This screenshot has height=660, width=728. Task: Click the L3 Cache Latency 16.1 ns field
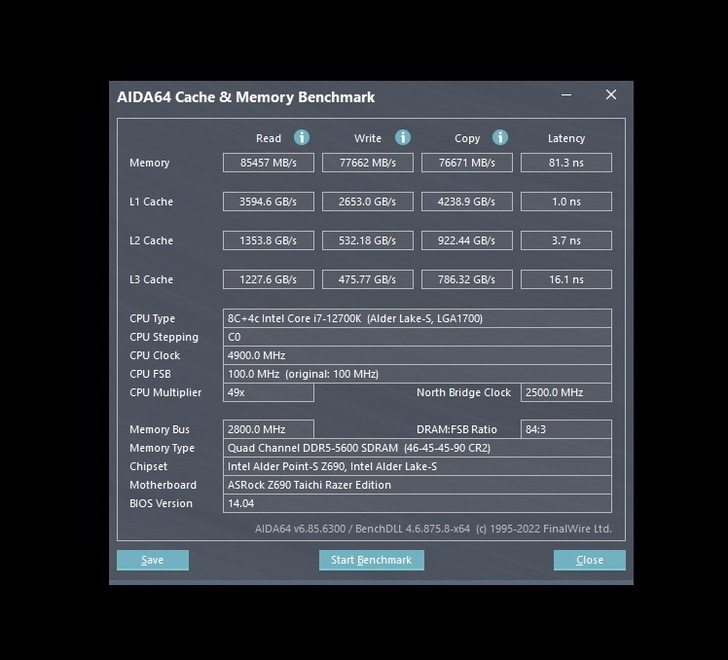click(566, 279)
